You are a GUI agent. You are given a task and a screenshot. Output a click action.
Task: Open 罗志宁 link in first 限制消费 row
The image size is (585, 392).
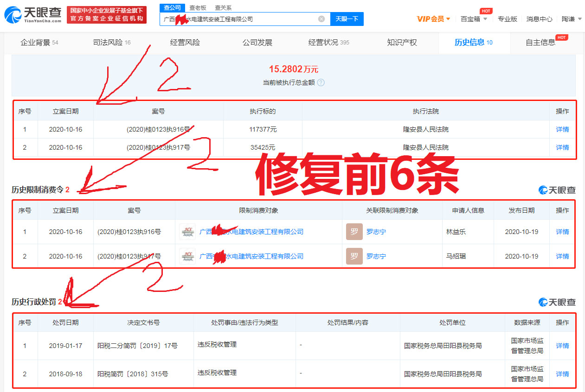point(376,232)
